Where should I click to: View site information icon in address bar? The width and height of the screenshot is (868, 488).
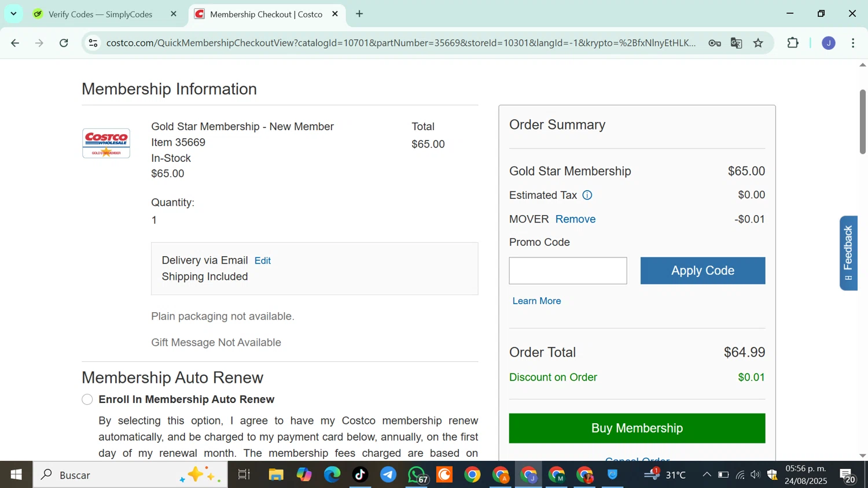pyautogui.click(x=93, y=43)
